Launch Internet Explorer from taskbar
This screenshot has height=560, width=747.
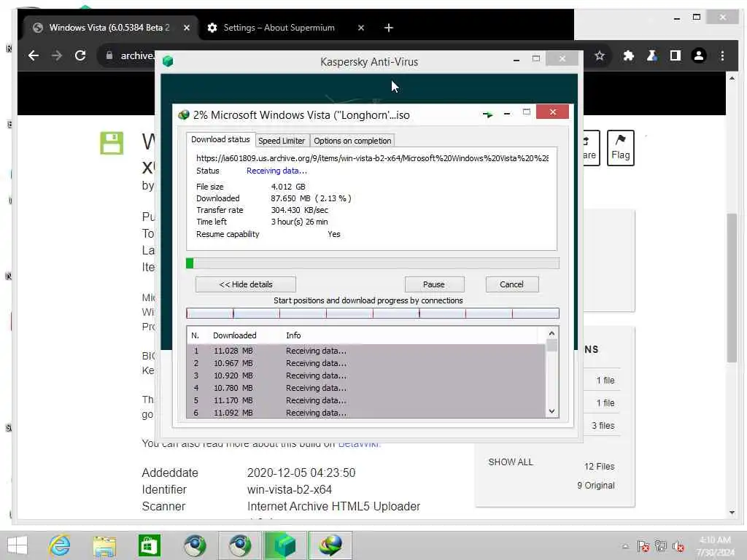(60, 545)
